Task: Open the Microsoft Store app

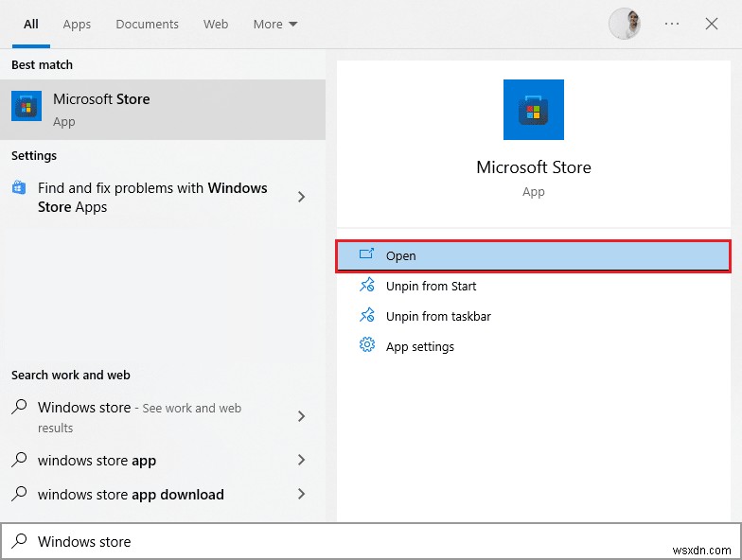Action: 533,255
